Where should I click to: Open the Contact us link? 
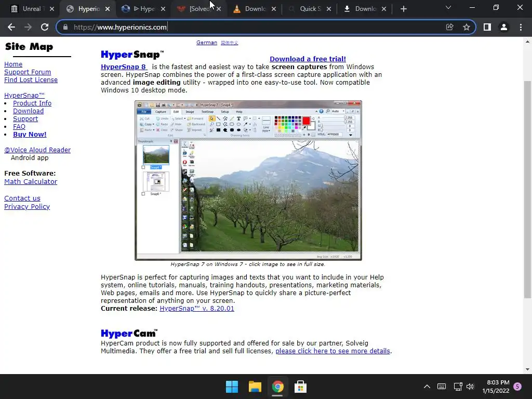(22, 198)
